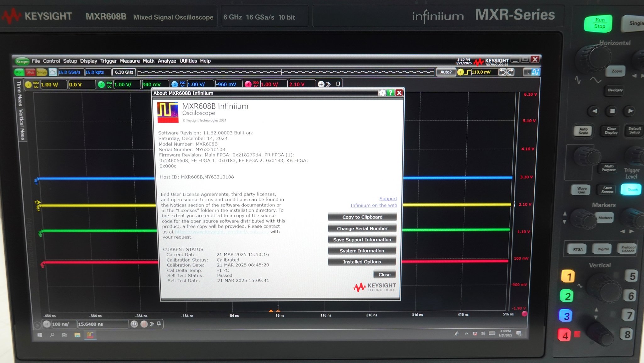Open Task View on the taskbar
This screenshot has width=644, height=363.
click(64, 335)
